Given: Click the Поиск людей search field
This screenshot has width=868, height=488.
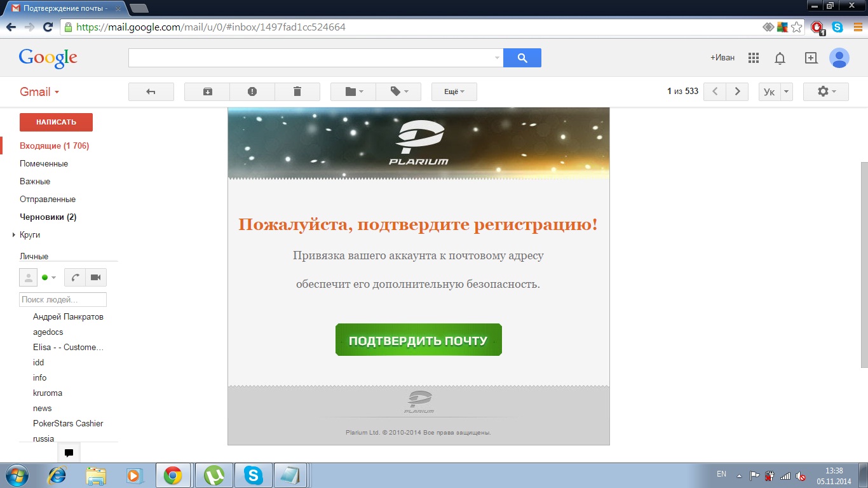Looking at the screenshot, I should pyautogui.click(x=63, y=299).
